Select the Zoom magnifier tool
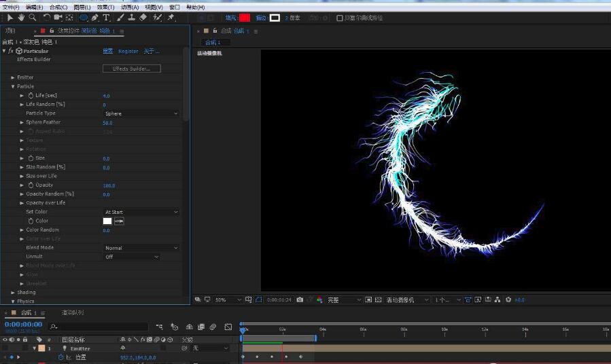Viewport: 611px width, 364px height. pos(32,18)
